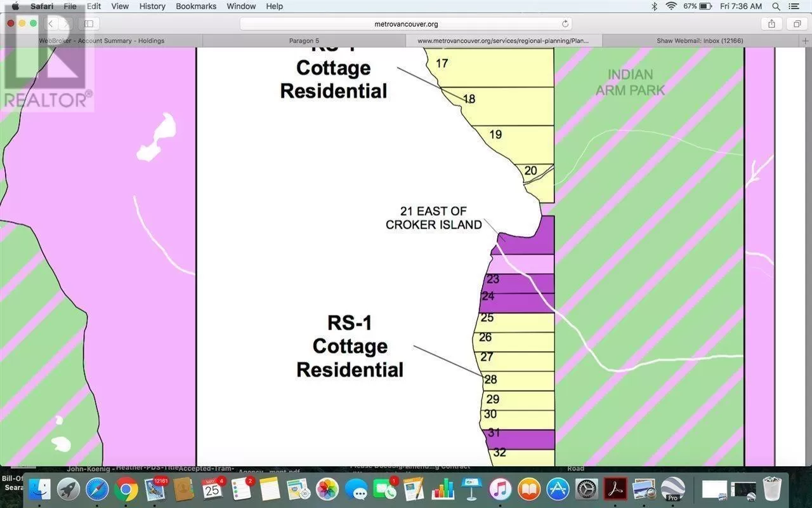Screen dimensions: 812x508
Task: Click lot 28 on the zoning map
Action: point(514,380)
